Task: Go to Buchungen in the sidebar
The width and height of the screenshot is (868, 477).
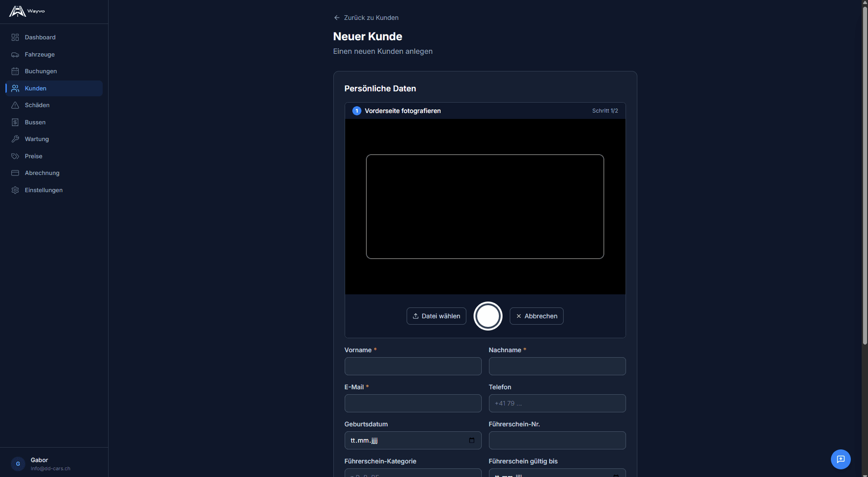Action: pos(41,71)
